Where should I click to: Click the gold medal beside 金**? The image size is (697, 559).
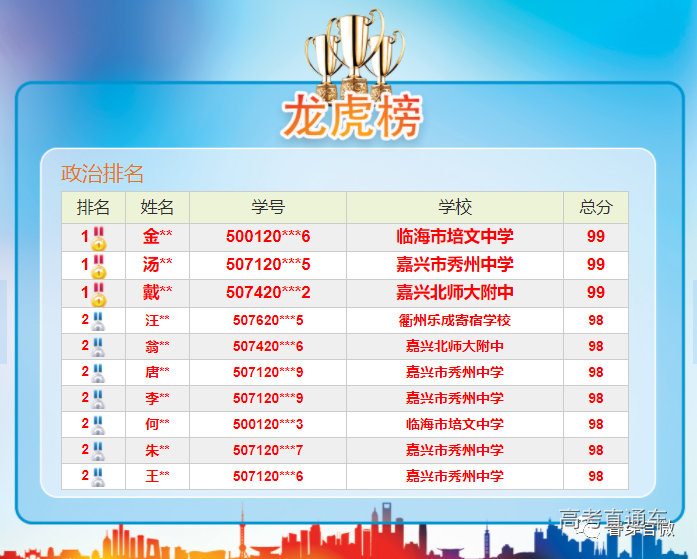coord(99,238)
